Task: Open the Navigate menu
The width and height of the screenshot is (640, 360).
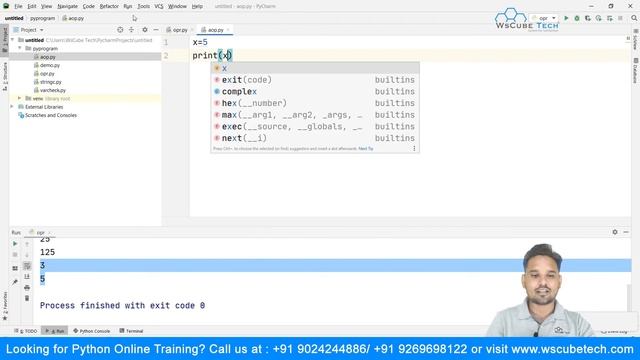Action: click(67, 6)
